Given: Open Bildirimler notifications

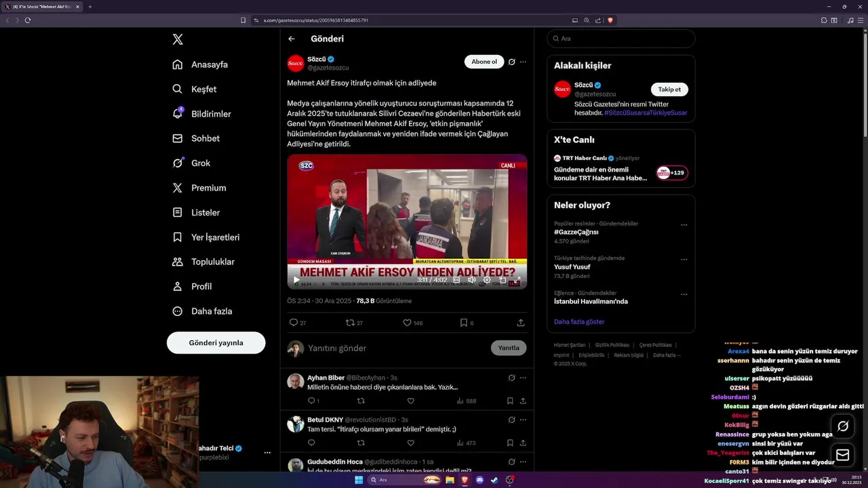Looking at the screenshot, I should (x=201, y=114).
